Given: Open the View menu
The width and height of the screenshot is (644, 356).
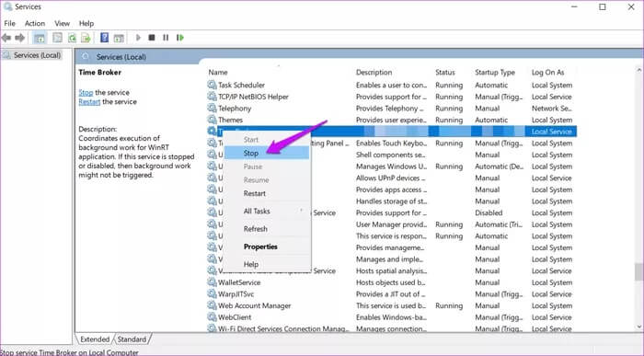Looking at the screenshot, I should [x=62, y=23].
